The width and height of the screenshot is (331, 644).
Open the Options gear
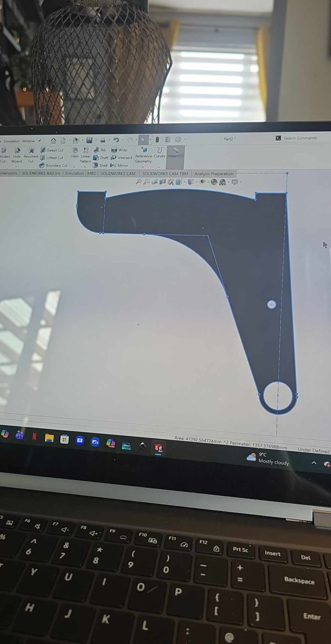178,139
